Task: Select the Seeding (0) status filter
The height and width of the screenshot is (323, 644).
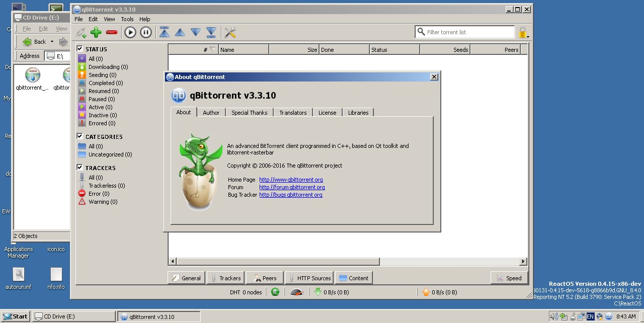Action: click(x=102, y=75)
